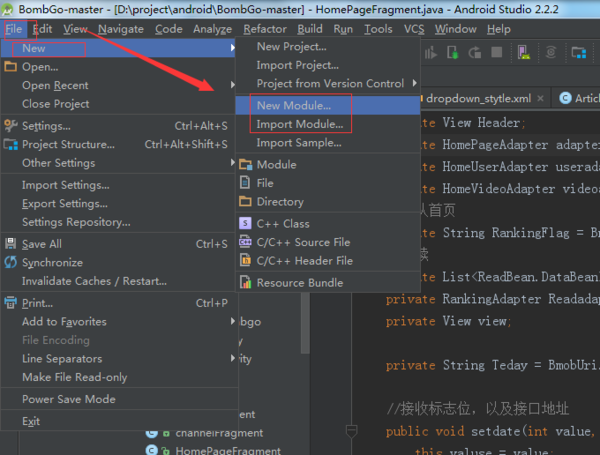Viewport: 600px width, 455px height.
Task: Click the rerun arrow-with-square toolbar icon
Action: pos(474,52)
